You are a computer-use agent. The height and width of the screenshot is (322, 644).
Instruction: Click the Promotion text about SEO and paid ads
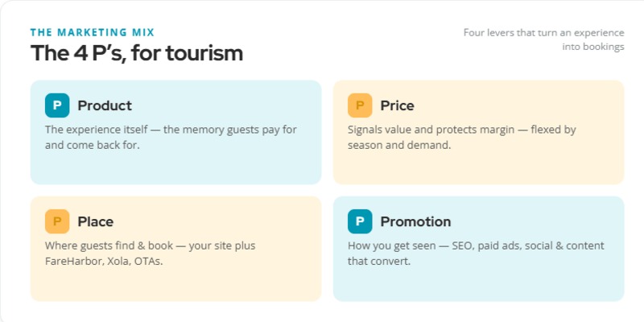pyautogui.click(x=476, y=254)
